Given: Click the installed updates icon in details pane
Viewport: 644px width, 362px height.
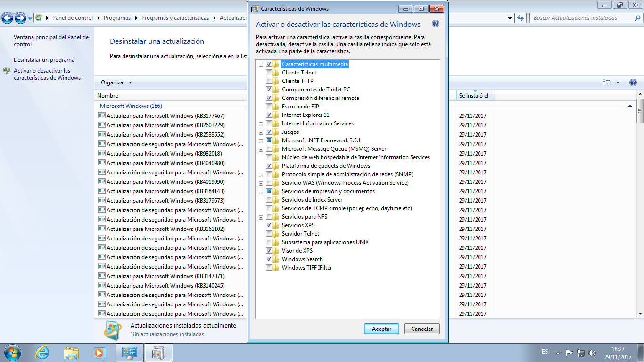Looking at the screenshot, I should point(113,330).
